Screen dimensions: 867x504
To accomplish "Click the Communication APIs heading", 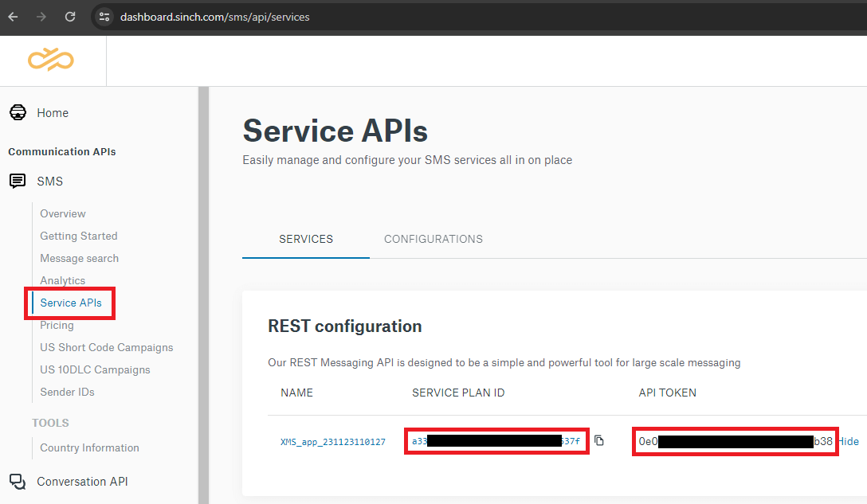I will (x=62, y=151).
